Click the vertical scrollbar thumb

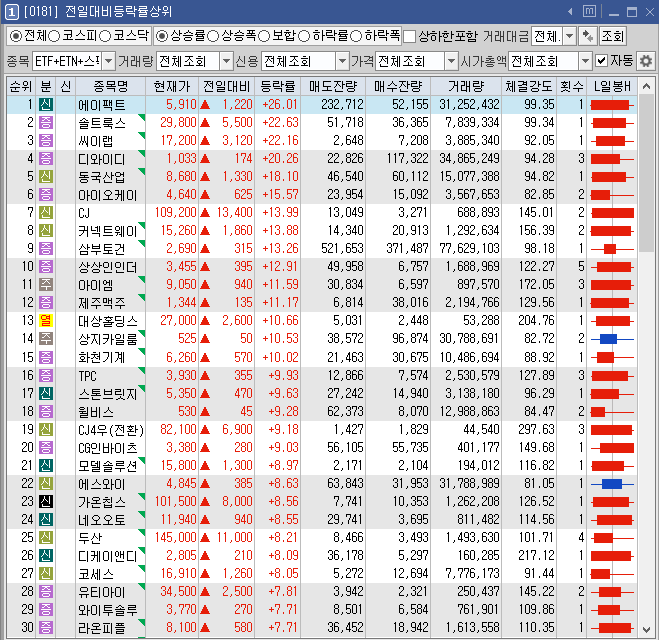click(646, 173)
